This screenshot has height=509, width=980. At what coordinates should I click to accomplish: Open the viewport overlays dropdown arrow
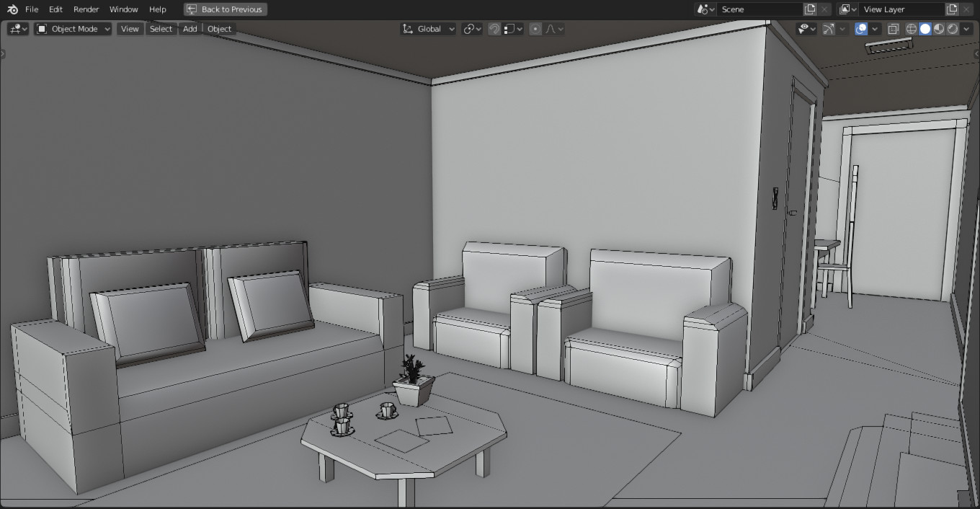[x=874, y=29]
